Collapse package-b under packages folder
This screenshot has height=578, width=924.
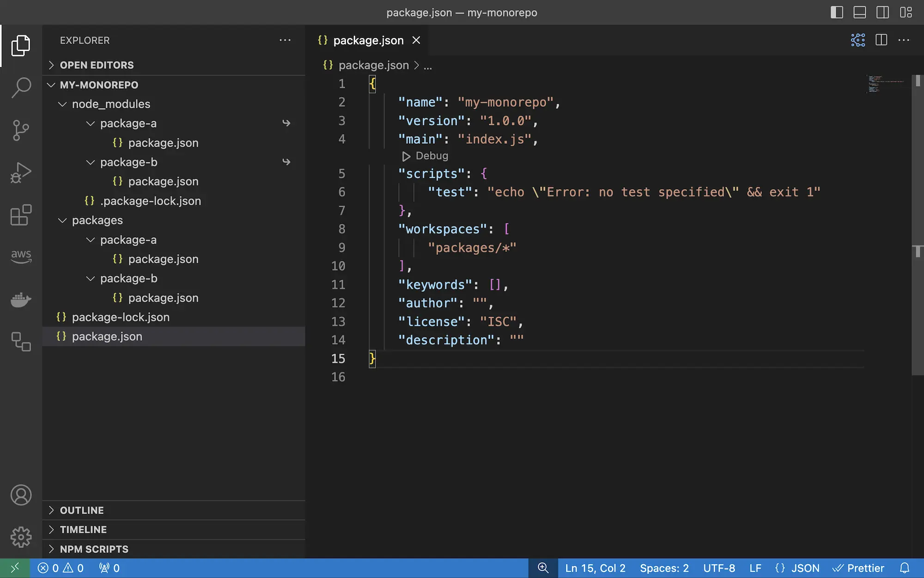pos(174,278)
